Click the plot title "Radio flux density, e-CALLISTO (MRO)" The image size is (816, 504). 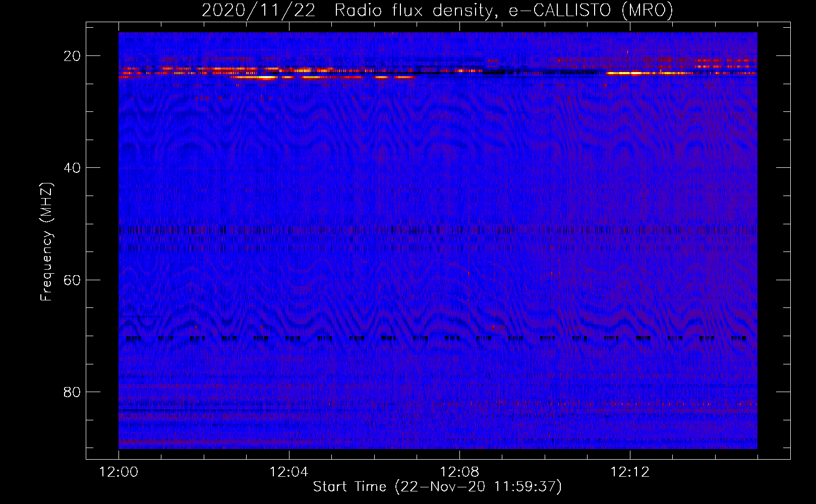[504, 11]
